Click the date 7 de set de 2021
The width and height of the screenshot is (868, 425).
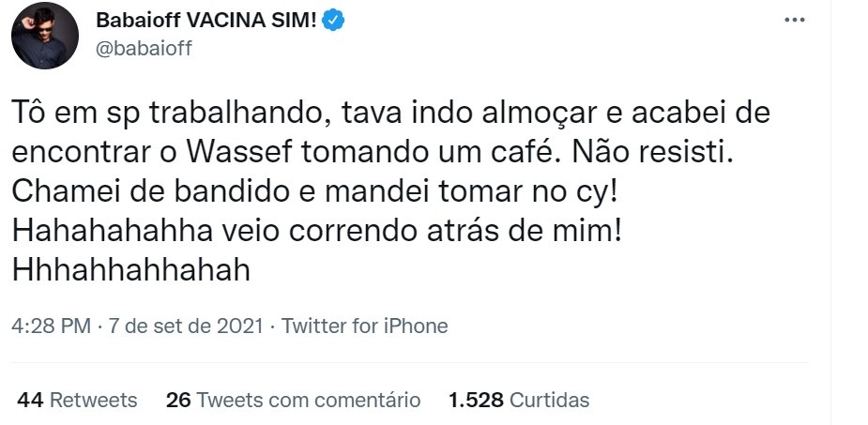pyautogui.click(x=186, y=326)
